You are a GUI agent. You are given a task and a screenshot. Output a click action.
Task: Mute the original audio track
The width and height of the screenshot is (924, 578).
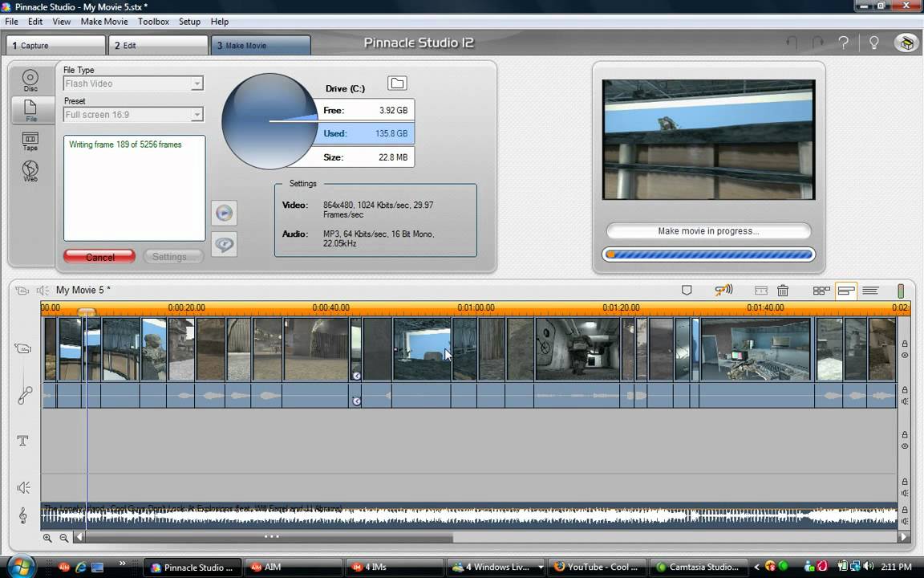tap(905, 401)
